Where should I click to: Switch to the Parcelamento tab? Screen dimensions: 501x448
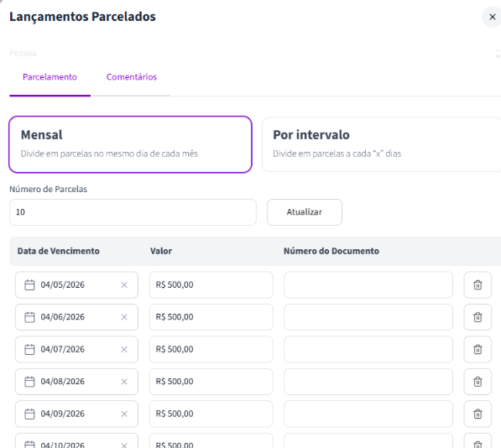click(x=50, y=77)
